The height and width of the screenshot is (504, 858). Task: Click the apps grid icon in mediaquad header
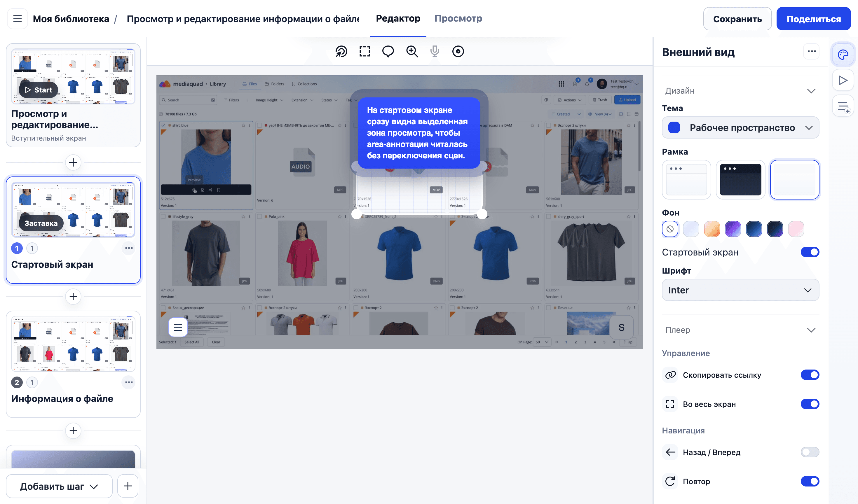pos(561,84)
